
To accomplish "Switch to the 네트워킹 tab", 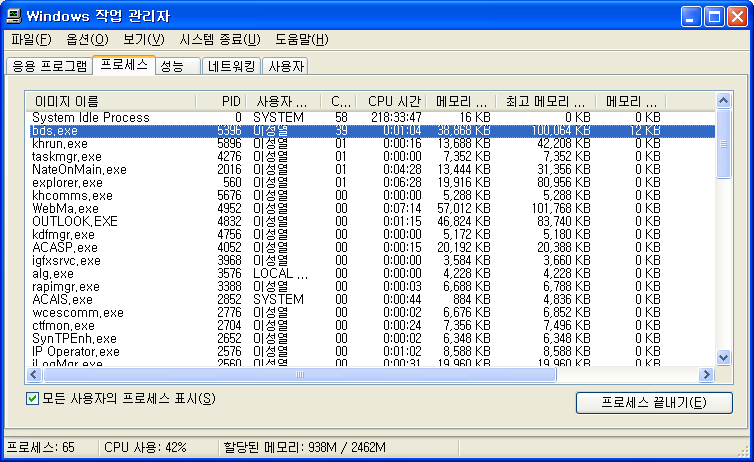I will [x=230, y=67].
